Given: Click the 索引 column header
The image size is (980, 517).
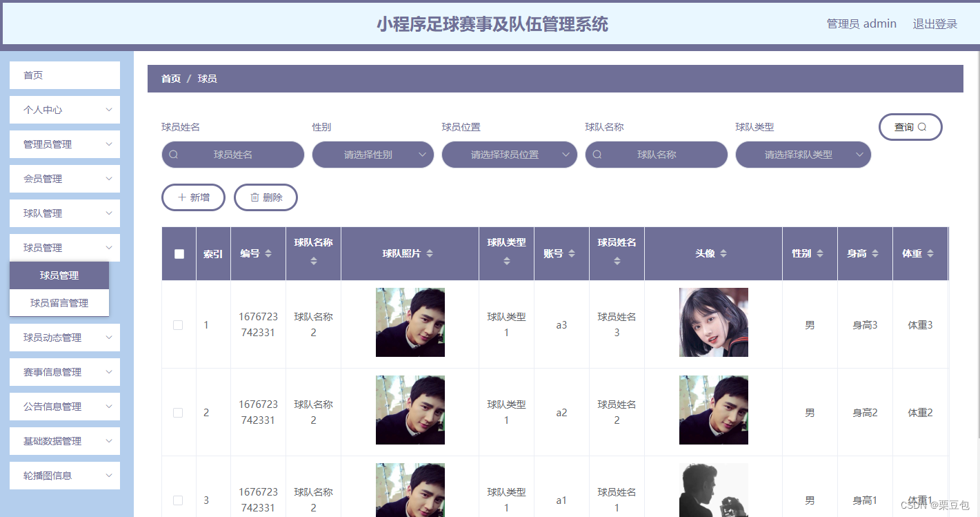Looking at the screenshot, I should pyautogui.click(x=213, y=254).
